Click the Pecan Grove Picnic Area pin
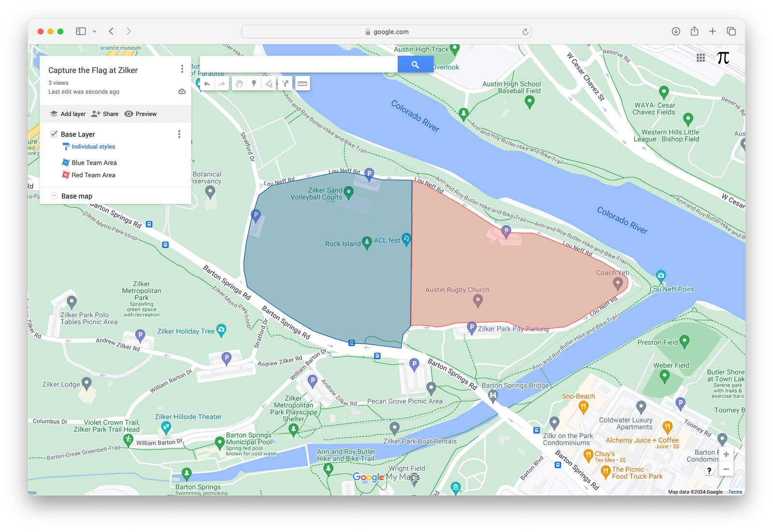This screenshot has width=773, height=532. [431, 388]
